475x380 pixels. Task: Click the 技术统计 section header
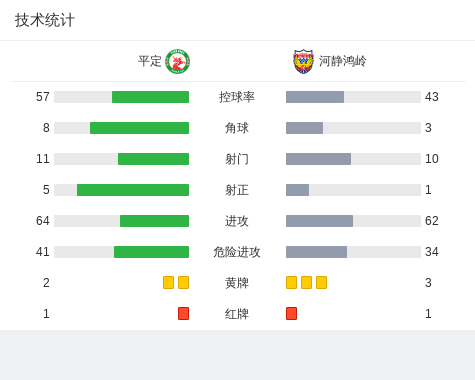tap(45, 20)
